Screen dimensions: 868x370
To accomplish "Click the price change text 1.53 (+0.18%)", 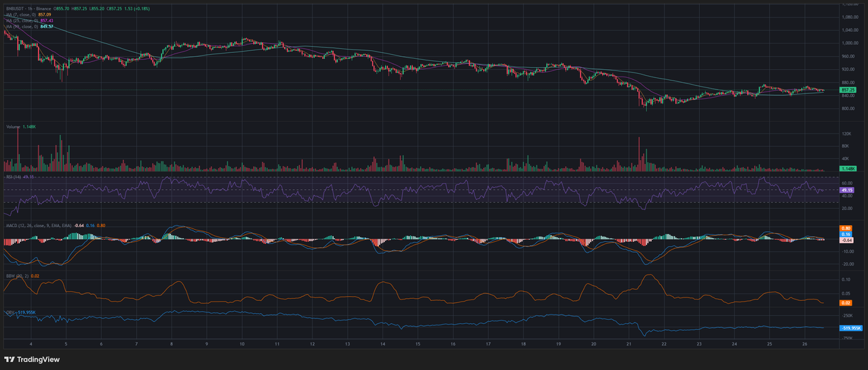I will tap(137, 8).
